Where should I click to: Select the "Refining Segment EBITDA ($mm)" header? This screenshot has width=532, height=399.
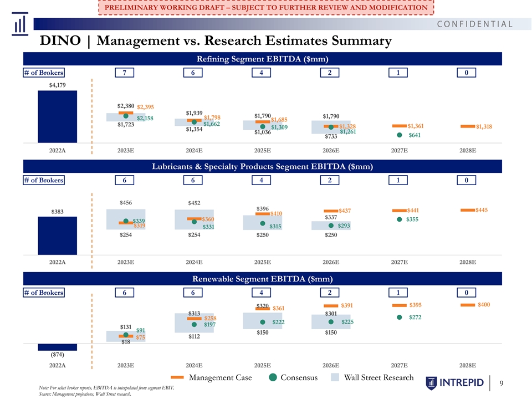click(263, 59)
